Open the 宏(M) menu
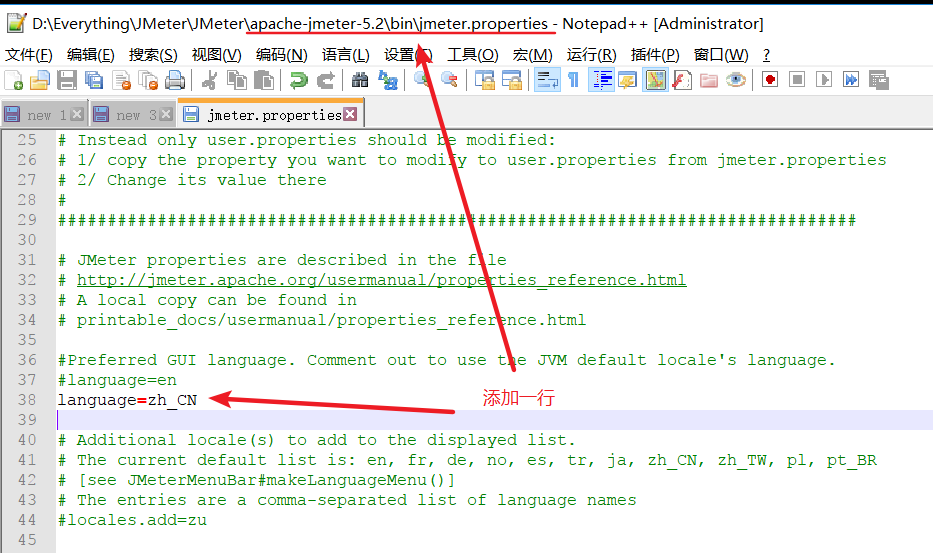 coord(532,55)
